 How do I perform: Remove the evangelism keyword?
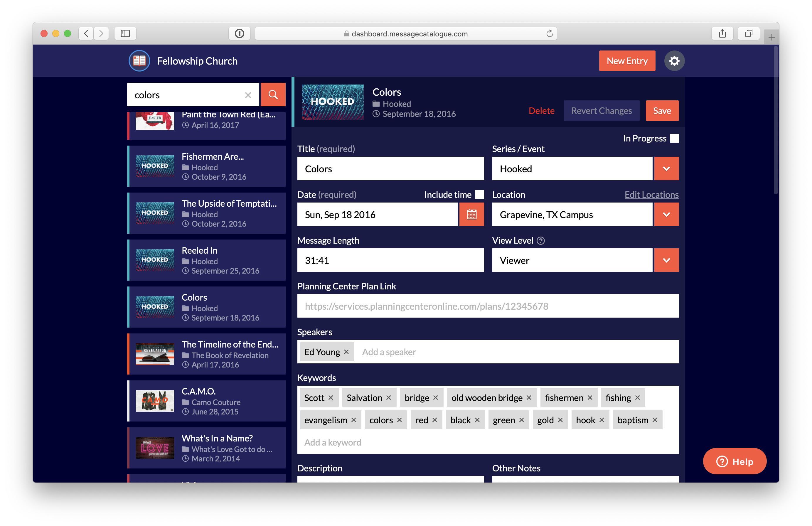click(354, 420)
